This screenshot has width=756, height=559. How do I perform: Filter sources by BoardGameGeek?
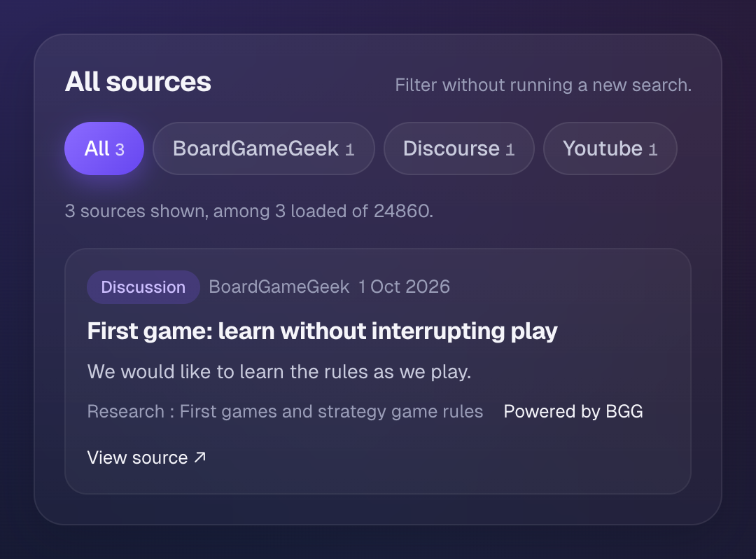(264, 149)
